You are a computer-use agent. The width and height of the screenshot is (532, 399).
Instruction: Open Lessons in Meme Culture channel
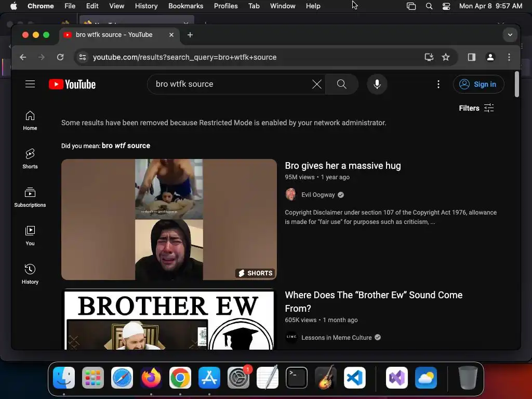(336, 338)
